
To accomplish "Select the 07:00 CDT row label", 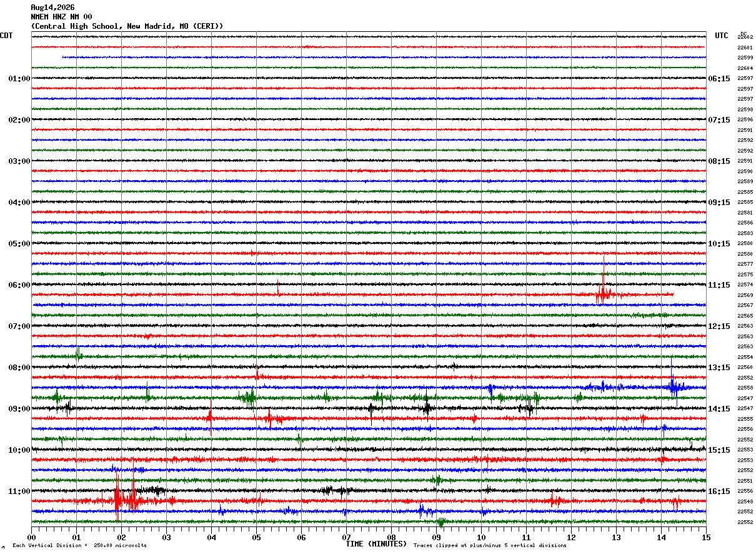I will (x=19, y=326).
